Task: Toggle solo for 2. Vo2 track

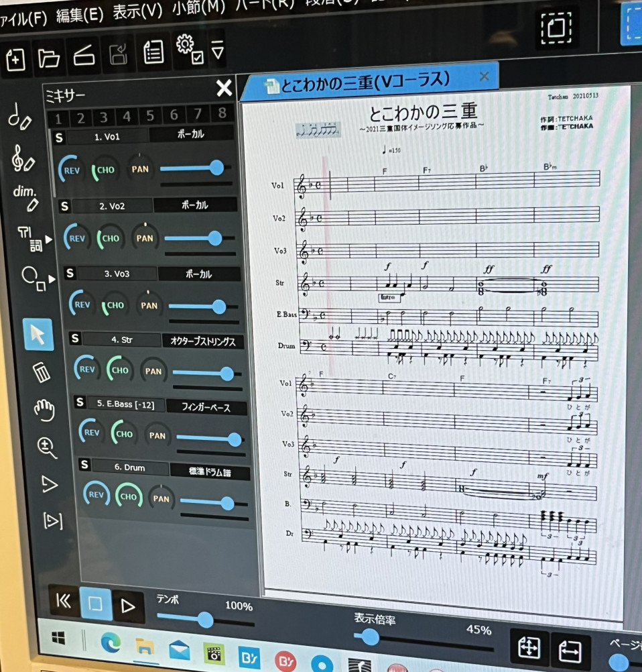Action: [65, 206]
